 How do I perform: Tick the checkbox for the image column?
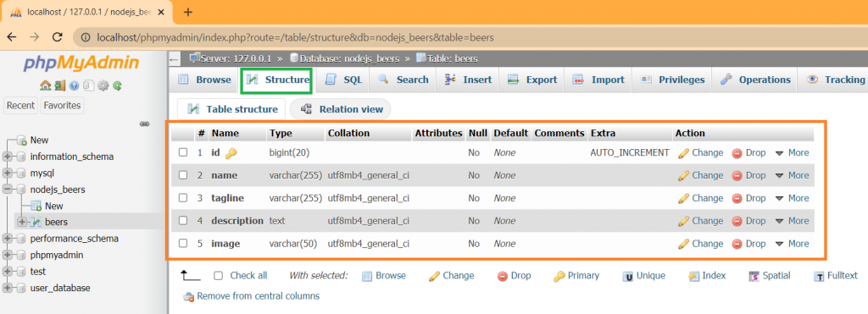(183, 243)
